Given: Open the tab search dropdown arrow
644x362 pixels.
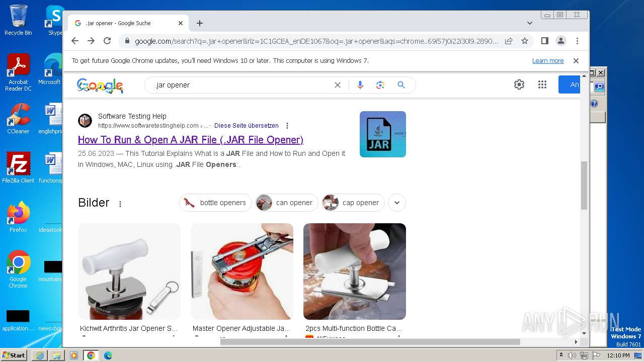Looking at the screenshot, I should click(530, 23).
